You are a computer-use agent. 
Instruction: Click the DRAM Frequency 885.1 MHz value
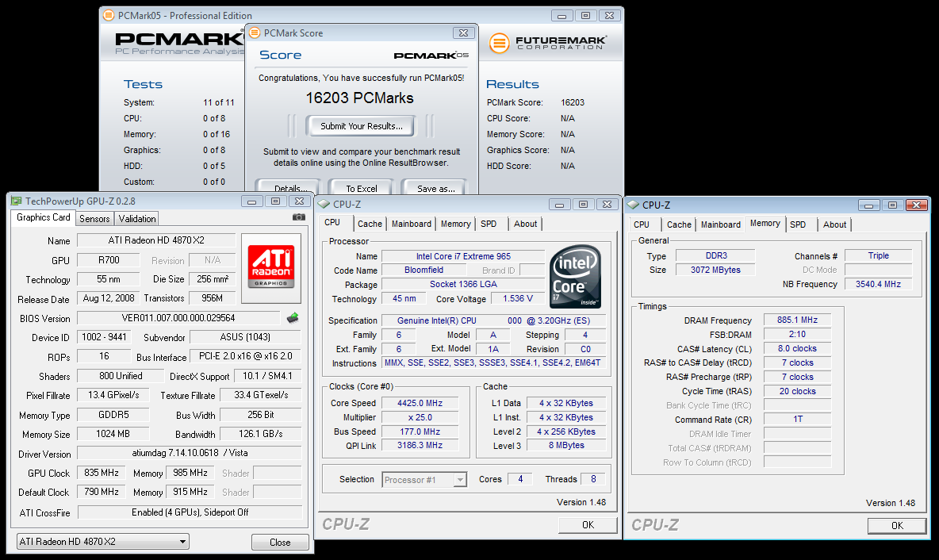[797, 320]
